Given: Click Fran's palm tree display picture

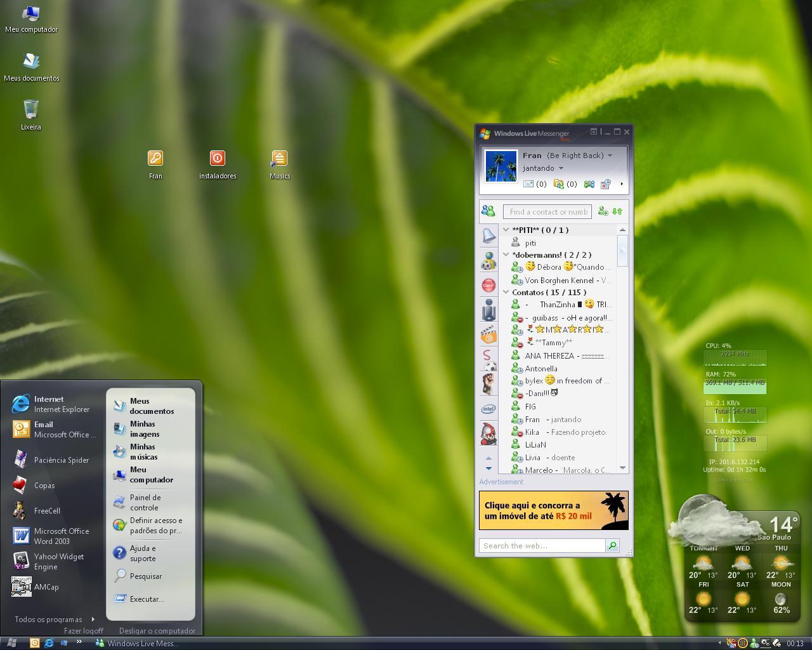Looking at the screenshot, I should coord(501,166).
